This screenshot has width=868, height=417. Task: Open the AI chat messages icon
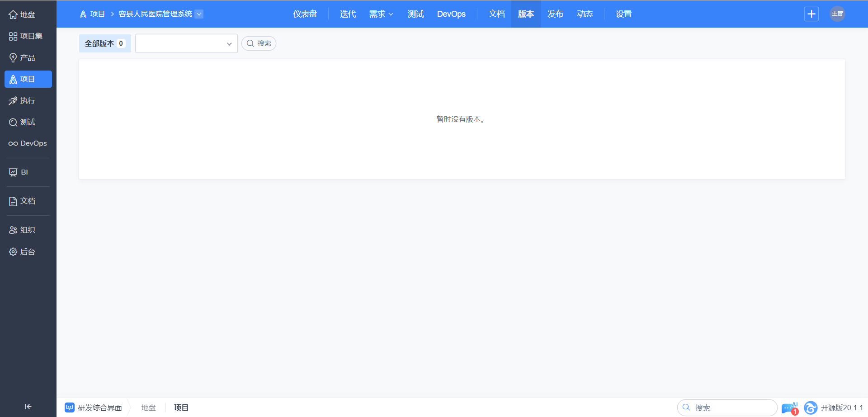point(790,408)
